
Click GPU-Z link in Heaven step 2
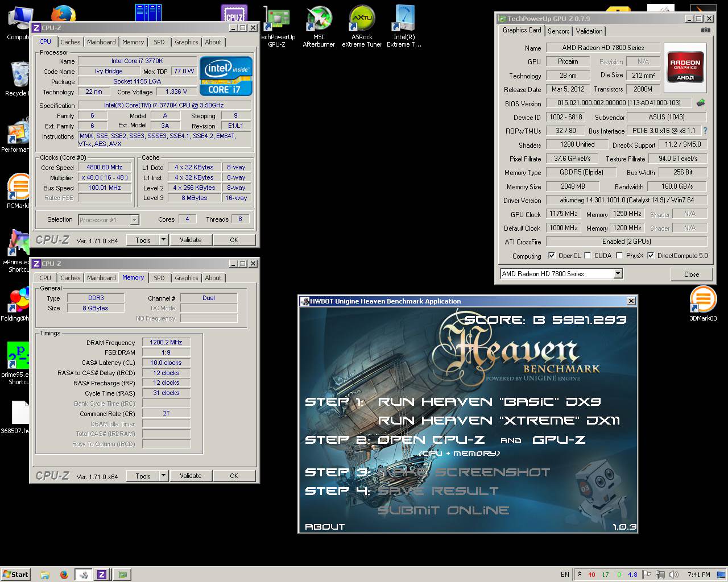(559, 440)
